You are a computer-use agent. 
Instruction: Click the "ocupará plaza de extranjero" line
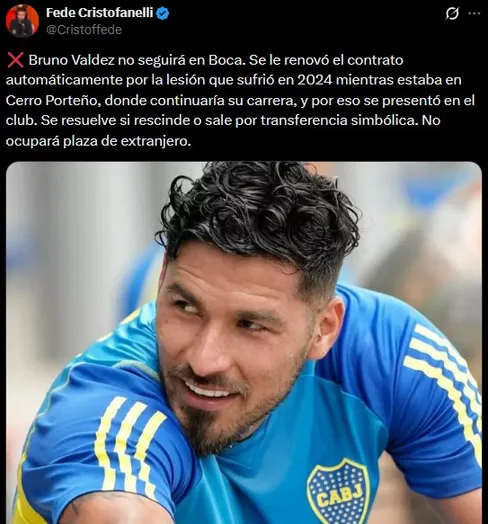coord(98,141)
